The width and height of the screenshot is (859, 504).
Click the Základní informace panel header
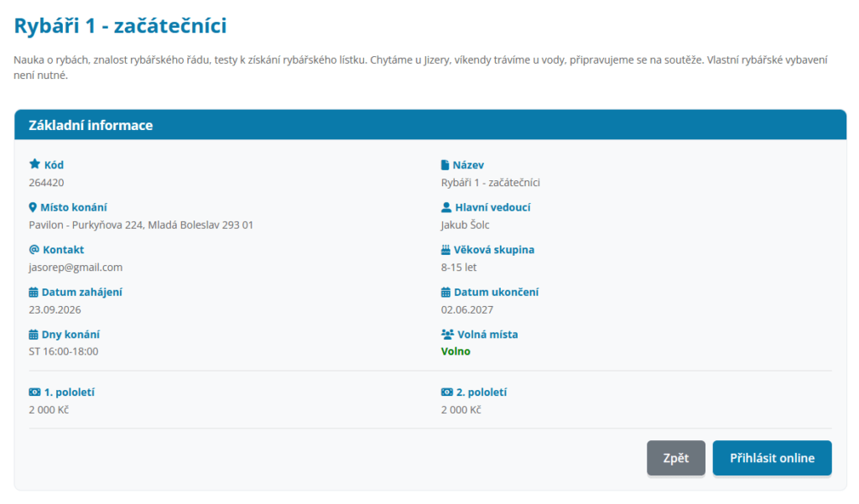(x=430, y=125)
